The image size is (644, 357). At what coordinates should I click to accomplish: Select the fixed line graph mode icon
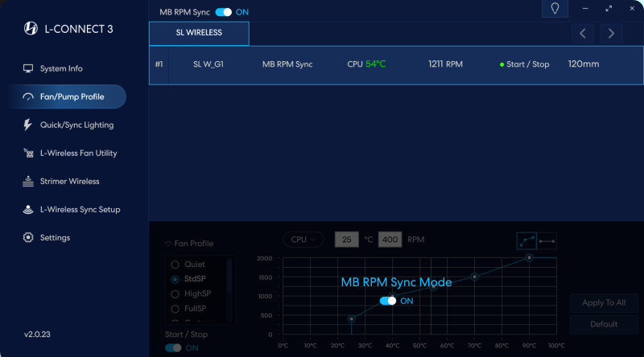pos(547,241)
